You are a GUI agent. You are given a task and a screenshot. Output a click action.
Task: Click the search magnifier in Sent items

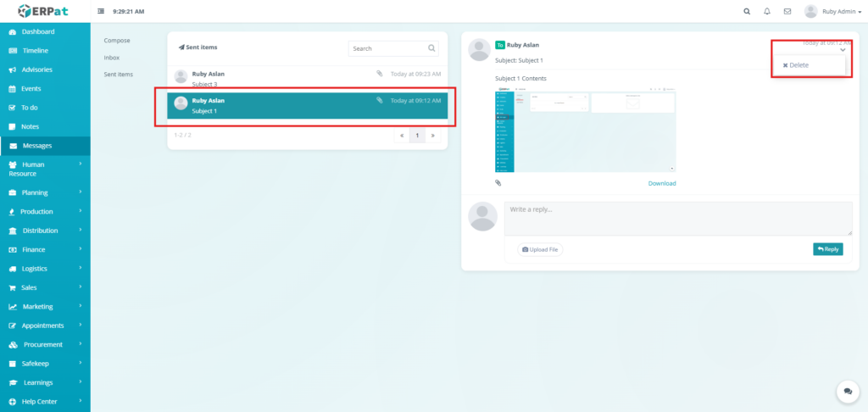(431, 48)
